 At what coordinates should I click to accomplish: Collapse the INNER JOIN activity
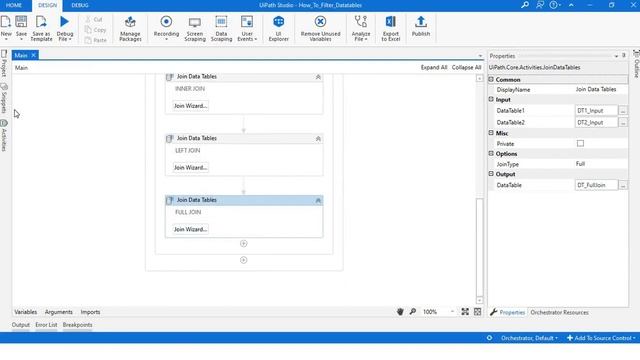pos(318,77)
